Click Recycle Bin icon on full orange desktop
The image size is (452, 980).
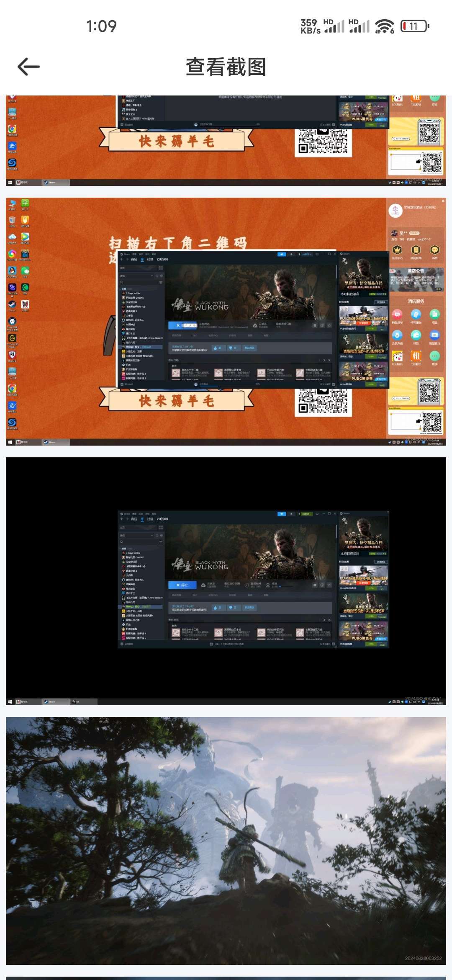click(12, 221)
